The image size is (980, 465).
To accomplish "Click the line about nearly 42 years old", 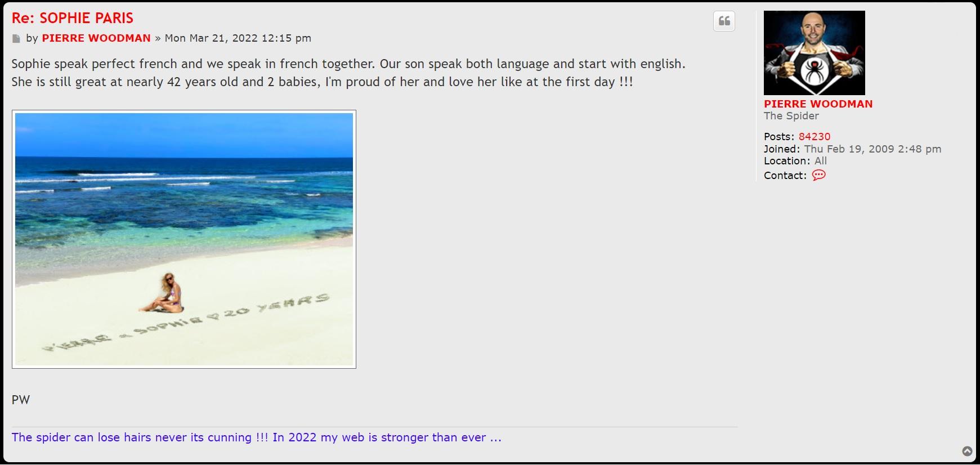I will point(322,82).
